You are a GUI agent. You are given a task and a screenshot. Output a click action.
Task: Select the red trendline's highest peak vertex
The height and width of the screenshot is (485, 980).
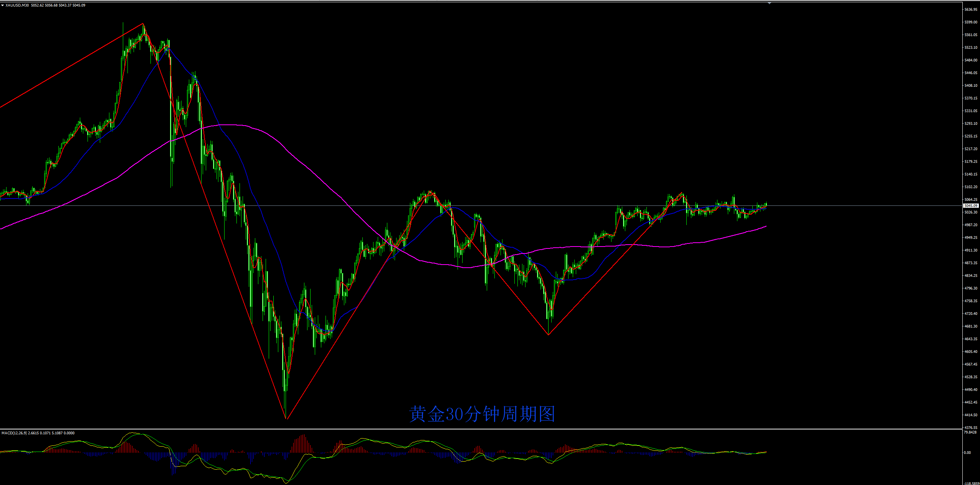tap(143, 24)
